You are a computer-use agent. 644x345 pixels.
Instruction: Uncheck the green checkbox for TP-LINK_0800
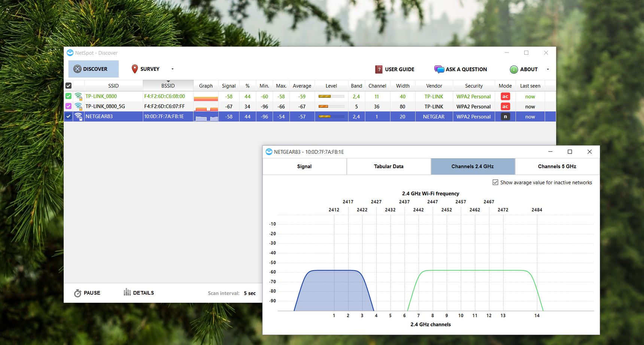click(x=69, y=96)
